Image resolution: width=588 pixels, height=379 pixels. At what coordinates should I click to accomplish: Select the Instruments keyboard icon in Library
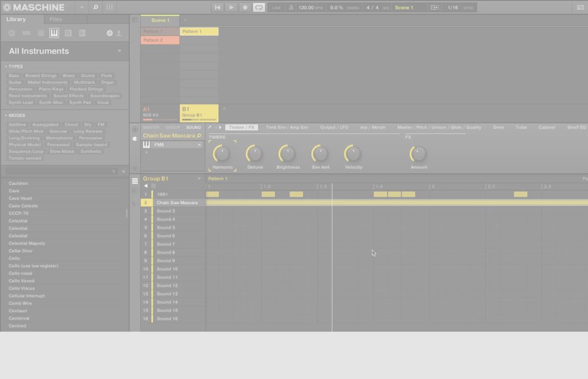click(x=54, y=33)
